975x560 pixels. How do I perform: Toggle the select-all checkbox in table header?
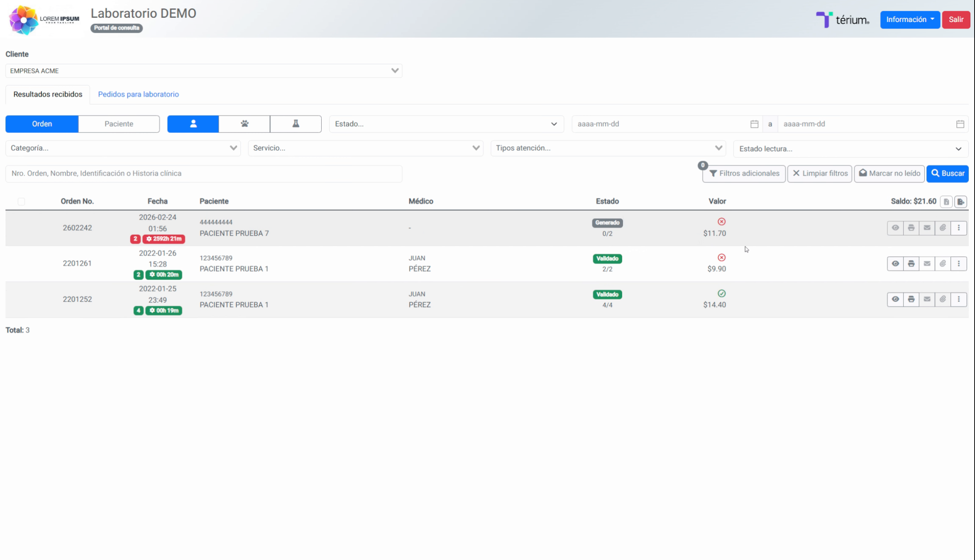[21, 202]
